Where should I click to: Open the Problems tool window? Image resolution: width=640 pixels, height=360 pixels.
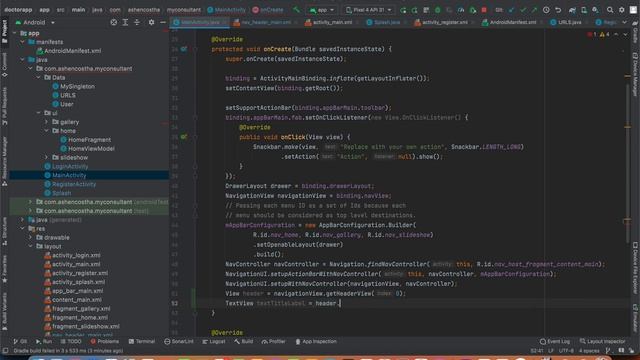pos(104,341)
